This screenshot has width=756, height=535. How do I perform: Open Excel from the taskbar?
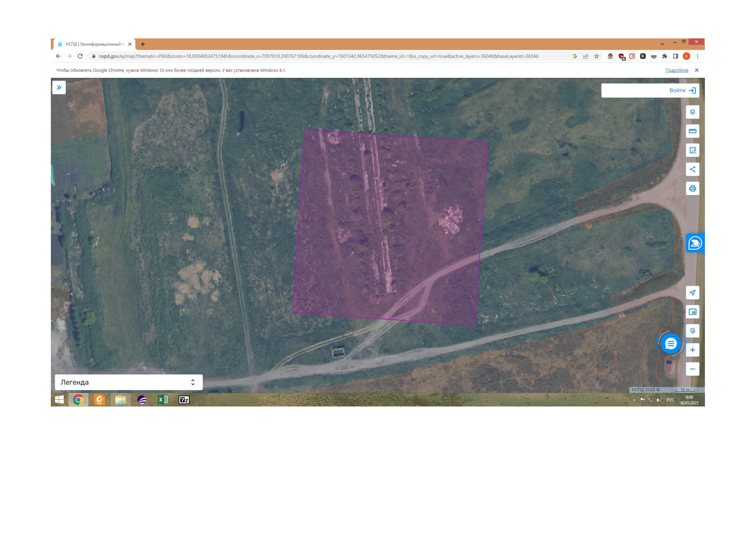coord(163,400)
